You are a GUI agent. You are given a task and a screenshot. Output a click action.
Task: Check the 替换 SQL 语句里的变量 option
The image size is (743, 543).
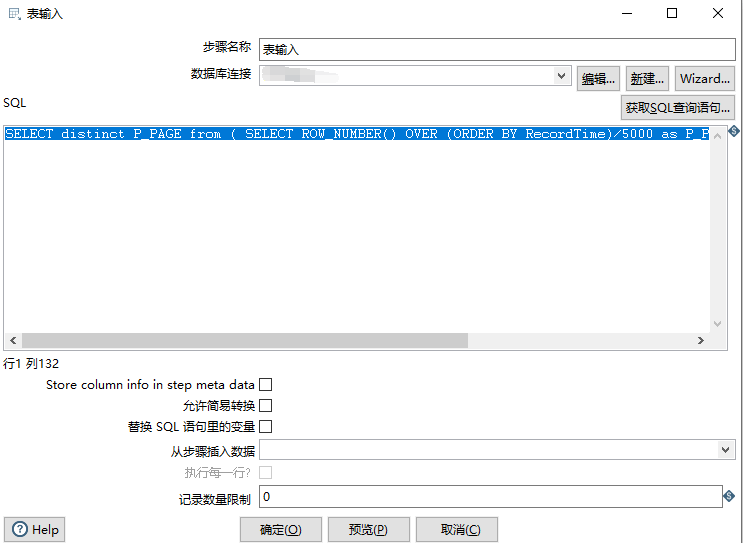tap(266, 427)
